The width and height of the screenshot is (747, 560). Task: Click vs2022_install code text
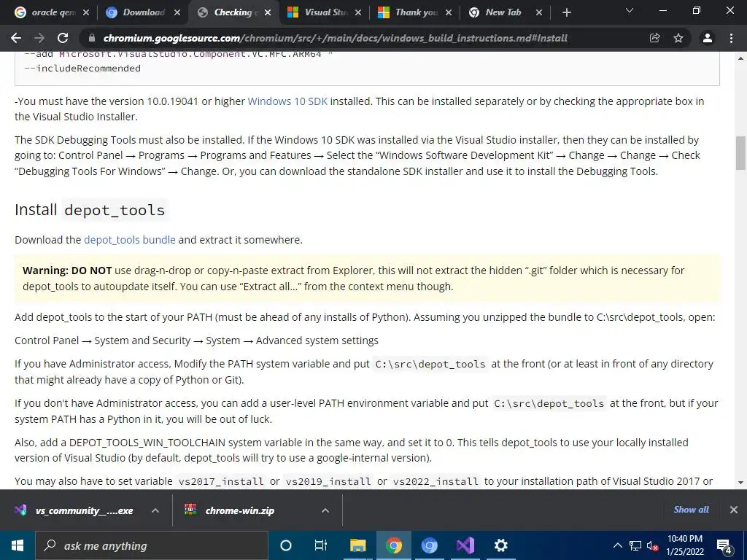click(436, 481)
